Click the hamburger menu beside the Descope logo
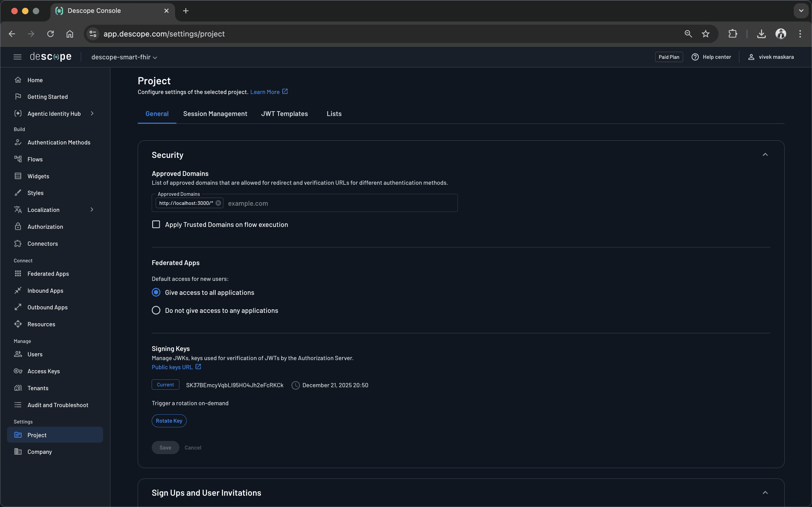812x507 pixels. (17, 57)
